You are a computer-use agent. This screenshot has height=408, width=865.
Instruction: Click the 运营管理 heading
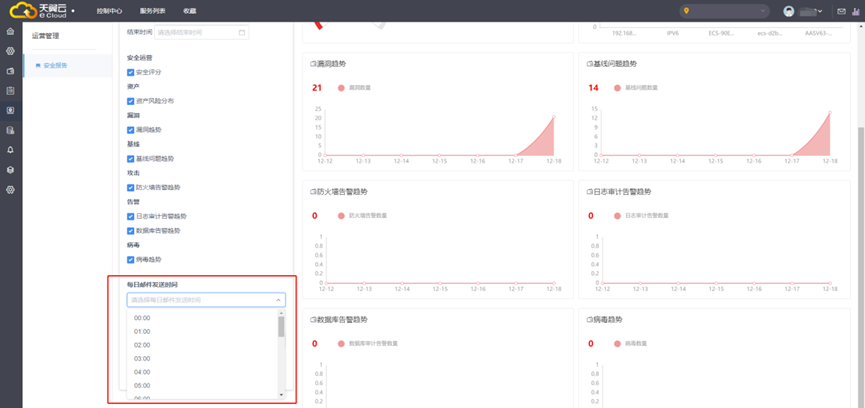(x=45, y=36)
